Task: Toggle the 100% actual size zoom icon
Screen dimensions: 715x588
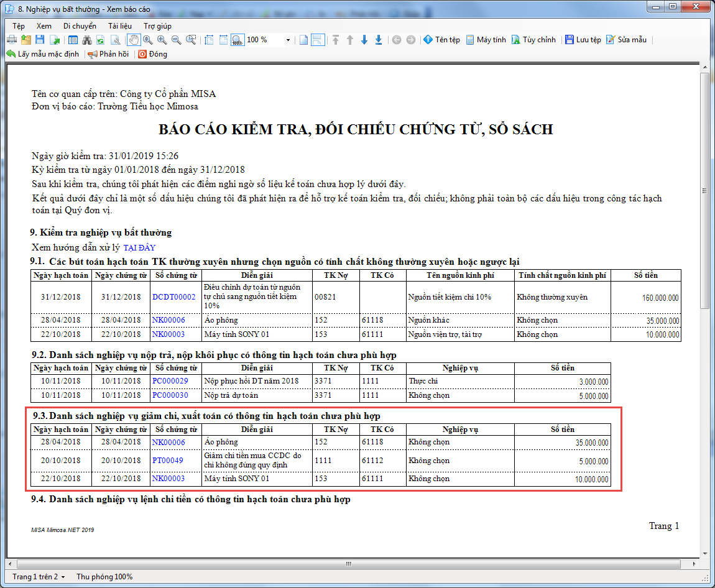Action: [x=238, y=40]
